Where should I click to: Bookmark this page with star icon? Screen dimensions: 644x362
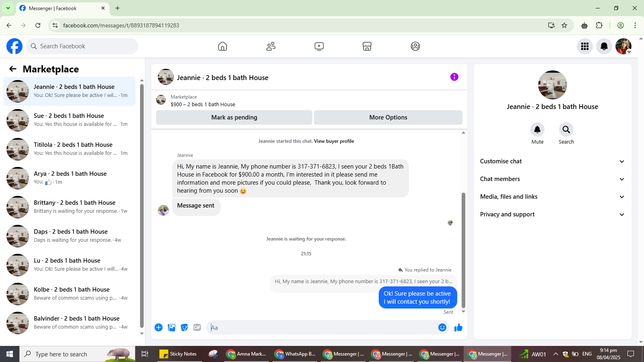(x=564, y=25)
